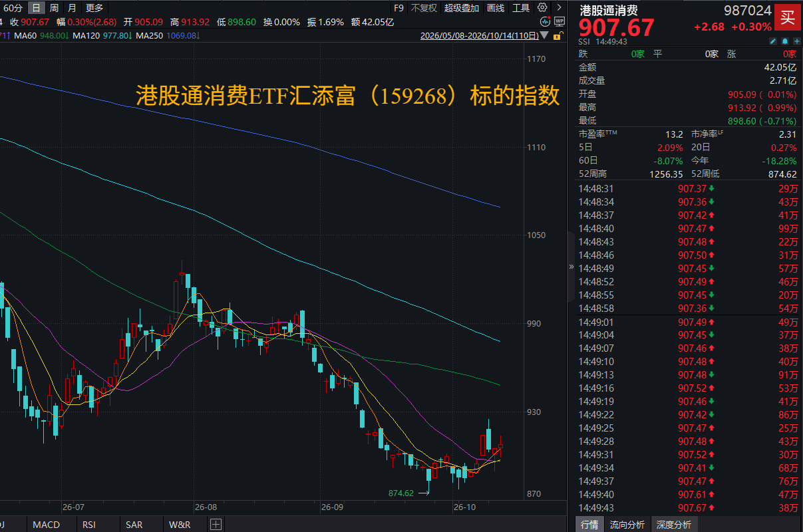Select the 周 weekly period

pos(54,8)
